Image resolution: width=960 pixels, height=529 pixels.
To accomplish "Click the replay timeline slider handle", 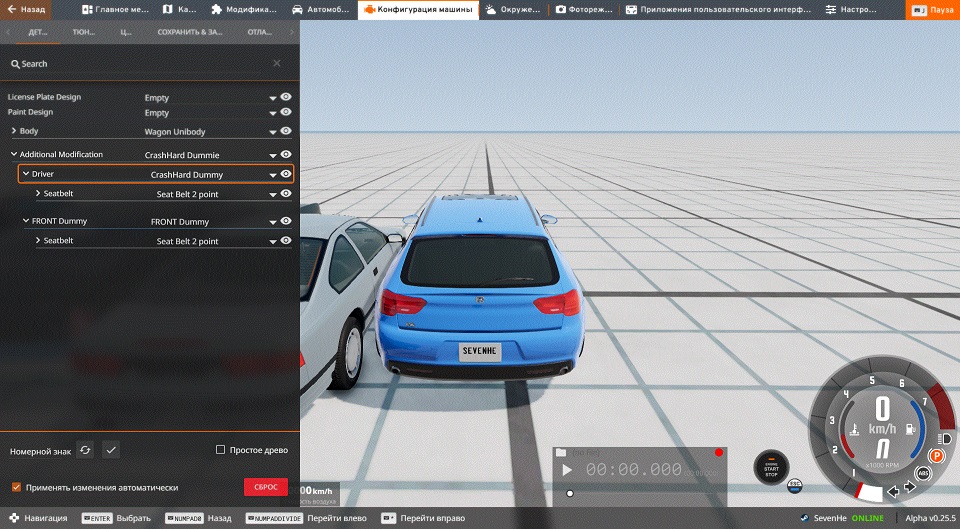I will [x=570, y=493].
